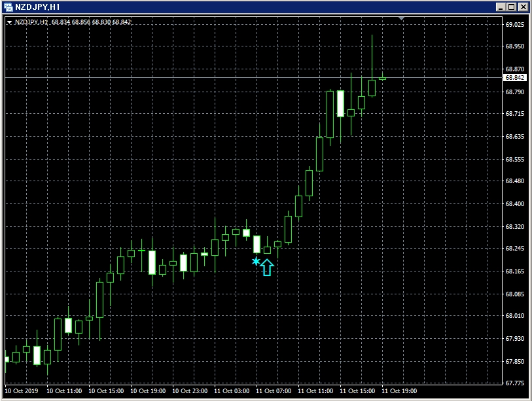Screen dimensions: 532x401
Task: Expand the NZDJPY,H1 chart info triangle
Action: (x=10, y=22)
